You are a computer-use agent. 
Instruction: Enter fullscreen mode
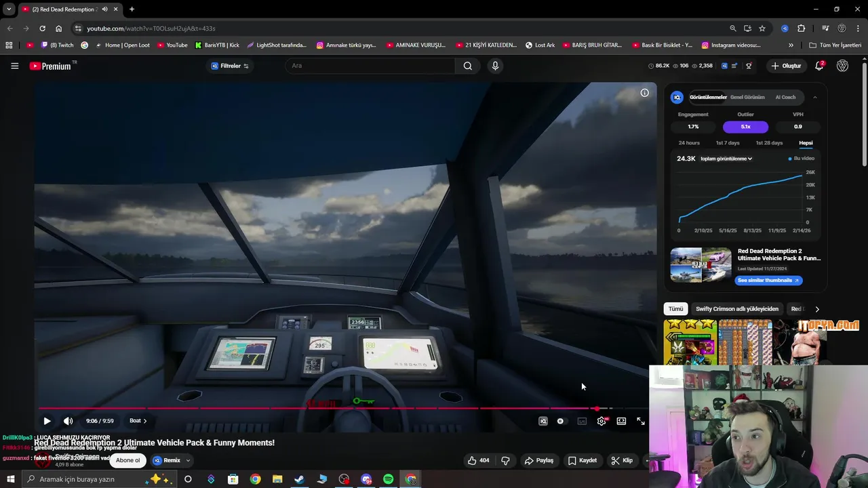(641, 421)
